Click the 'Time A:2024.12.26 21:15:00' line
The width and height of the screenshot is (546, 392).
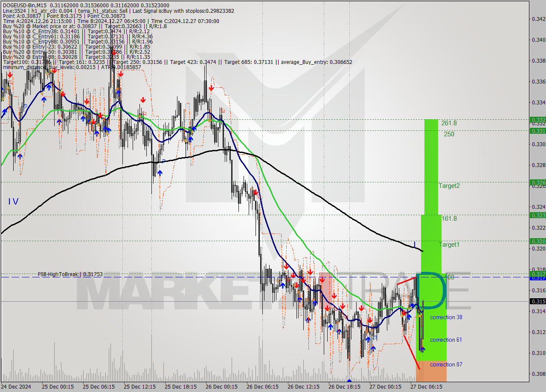tap(111, 21)
